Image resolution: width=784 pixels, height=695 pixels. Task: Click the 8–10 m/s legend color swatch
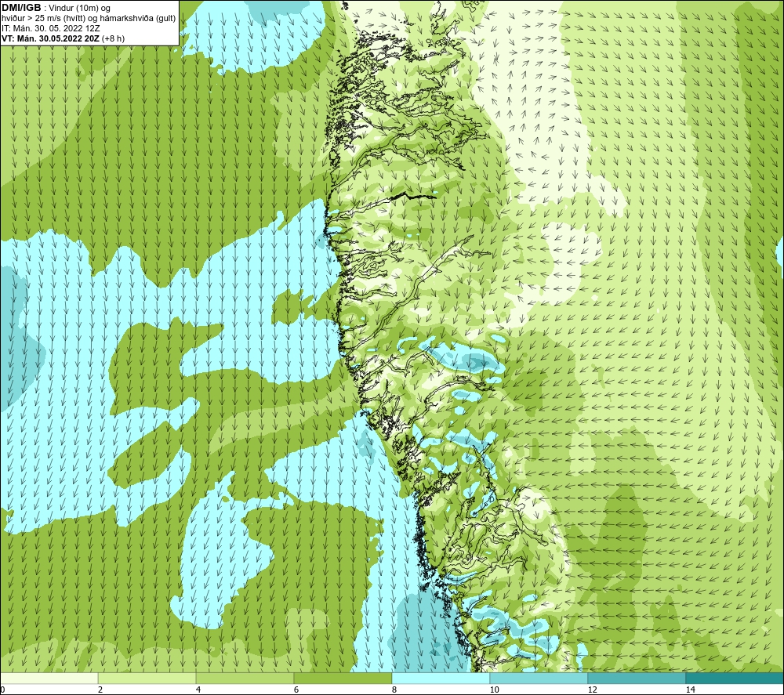pos(441,678)
